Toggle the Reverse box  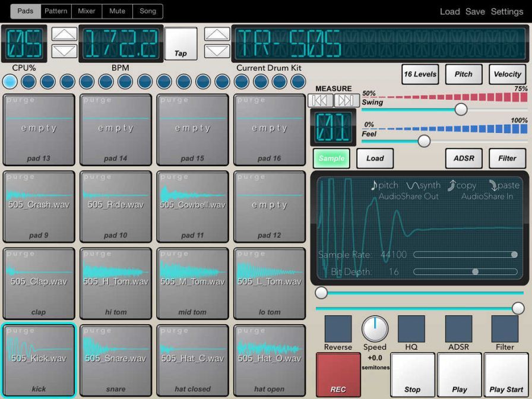338,328
